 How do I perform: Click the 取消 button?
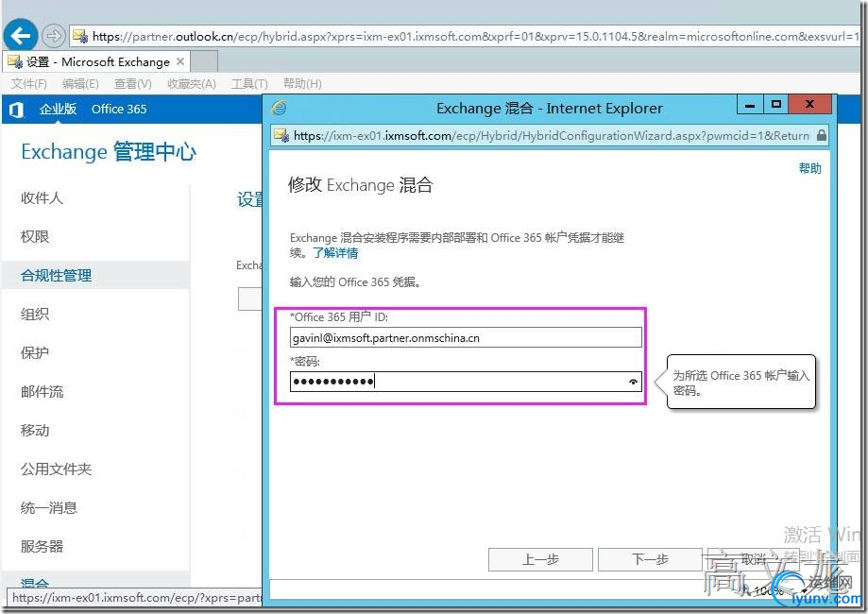(x=754, y=559)
